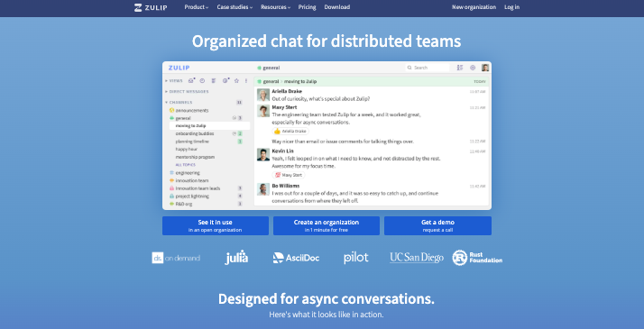
Task: Click the AsciiDoc logo
Action: pyautogui.click(x=296, y=258)
